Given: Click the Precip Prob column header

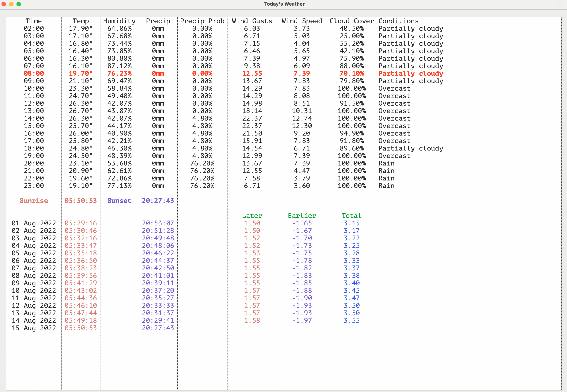Looking at the screenshot, I should (202, 21).
